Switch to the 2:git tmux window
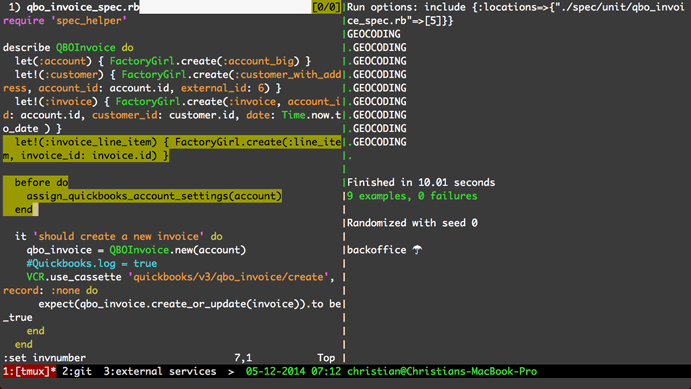691x389 pixels. (x=77, y=371)
